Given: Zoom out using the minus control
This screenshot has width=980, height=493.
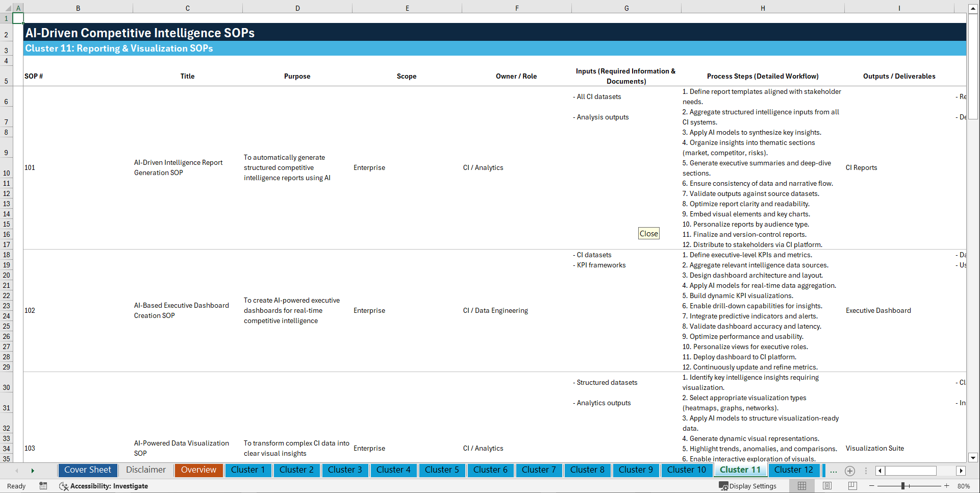Looking at the screenshot, I should click(872, 486).
